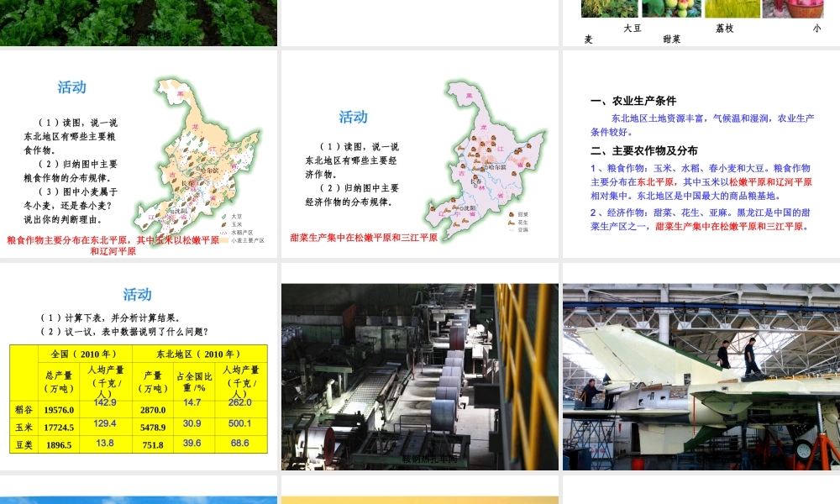The width and height of the screenshot is (840, 504).
Task: Open the grain crops activity slide
Action: click(139, 155)
